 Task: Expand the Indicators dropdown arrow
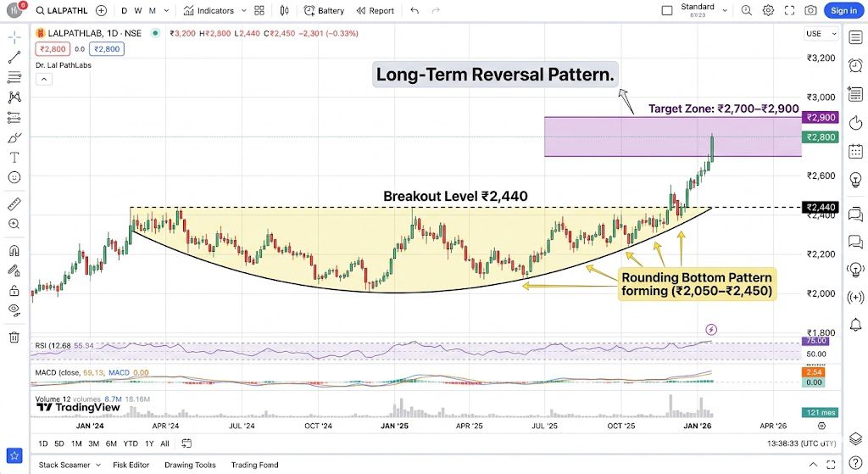coord(243,10)
